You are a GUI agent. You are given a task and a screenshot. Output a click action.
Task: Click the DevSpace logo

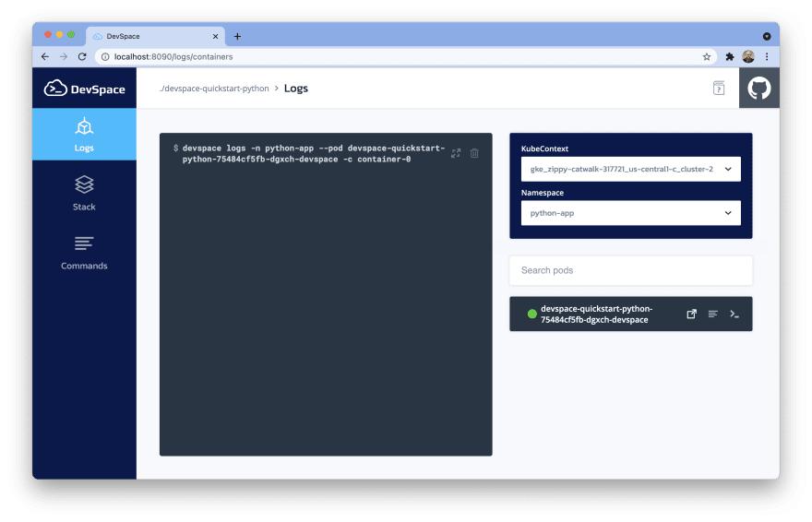[x=84, y=89]
